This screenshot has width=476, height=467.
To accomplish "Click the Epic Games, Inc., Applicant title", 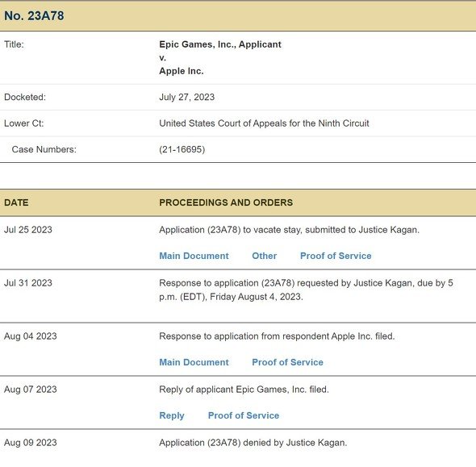I will click(220, 44).
